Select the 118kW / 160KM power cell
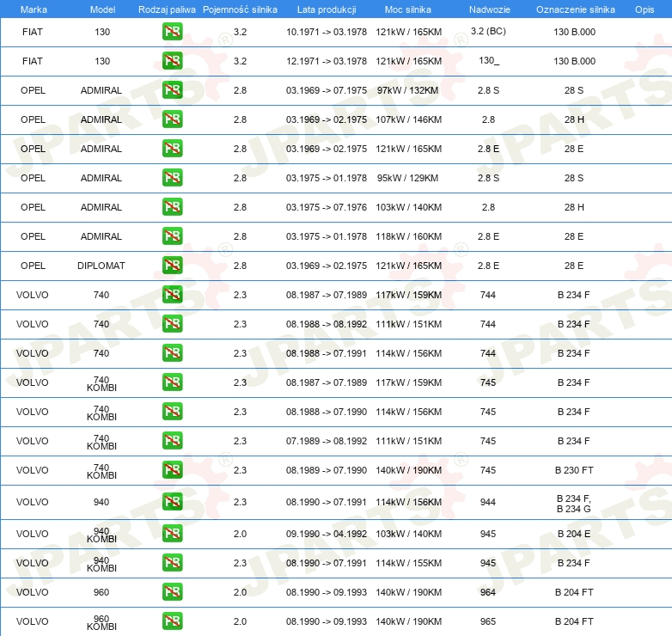This screenshot has width=672, height=636. coord(408,236)
